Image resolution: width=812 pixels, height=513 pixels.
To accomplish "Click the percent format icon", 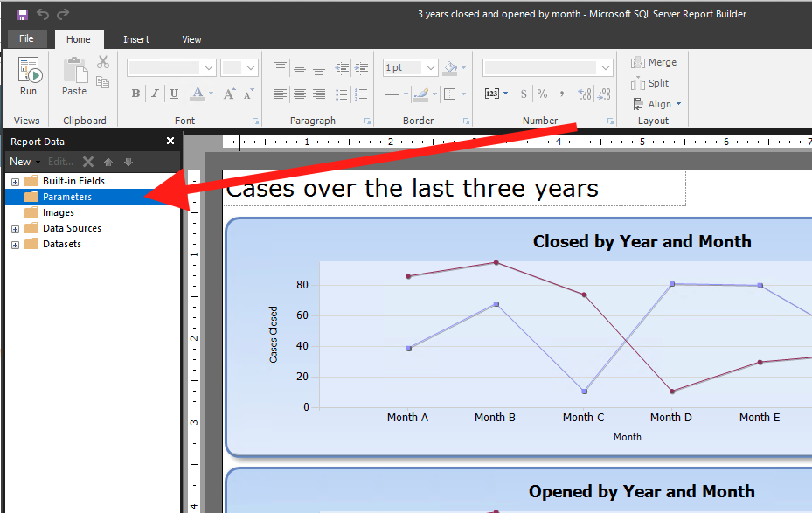I will click(542, 94).
